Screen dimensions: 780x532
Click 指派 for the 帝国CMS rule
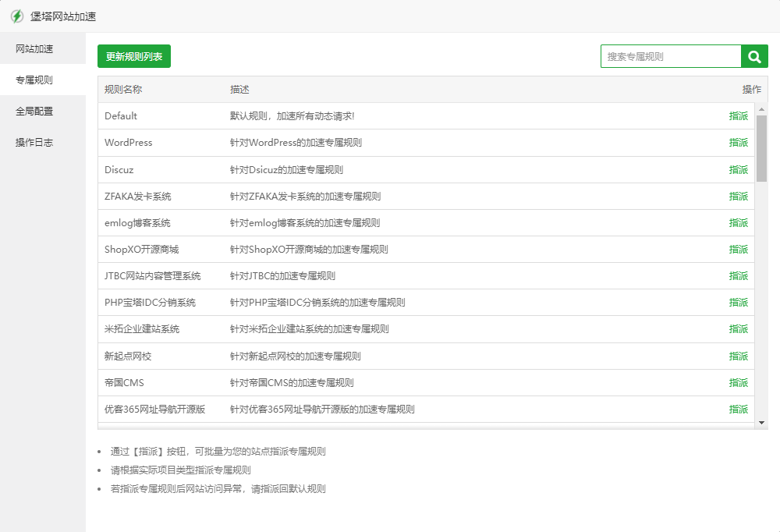[738, 383]
